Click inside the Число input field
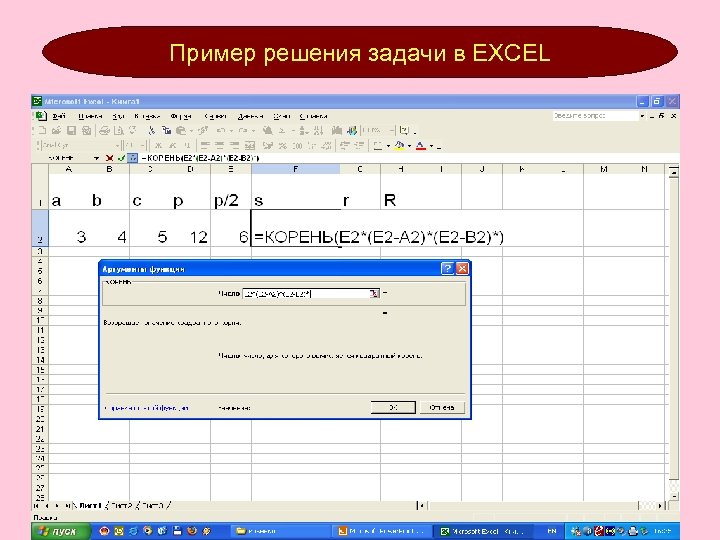 click(x=306, y=293)
